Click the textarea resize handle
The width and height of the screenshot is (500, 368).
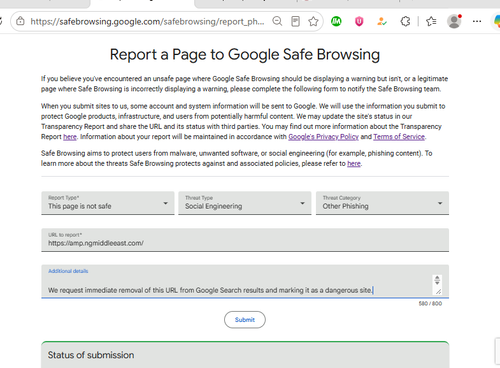(x=438, y=291)
